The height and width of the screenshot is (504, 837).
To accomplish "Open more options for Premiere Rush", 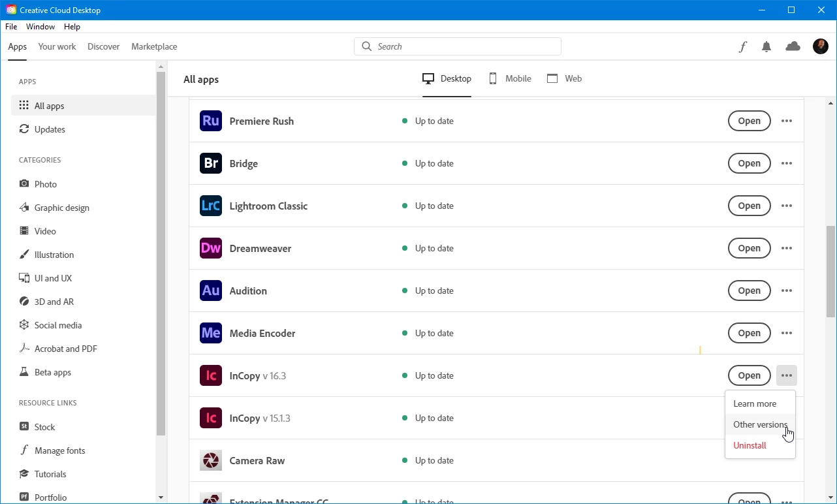I will [787, 121].
